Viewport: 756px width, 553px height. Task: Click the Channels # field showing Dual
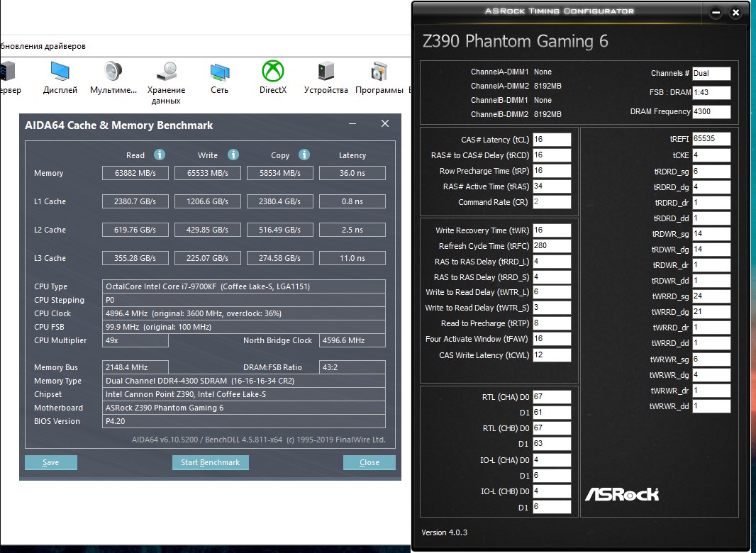(x=711, y=73)
